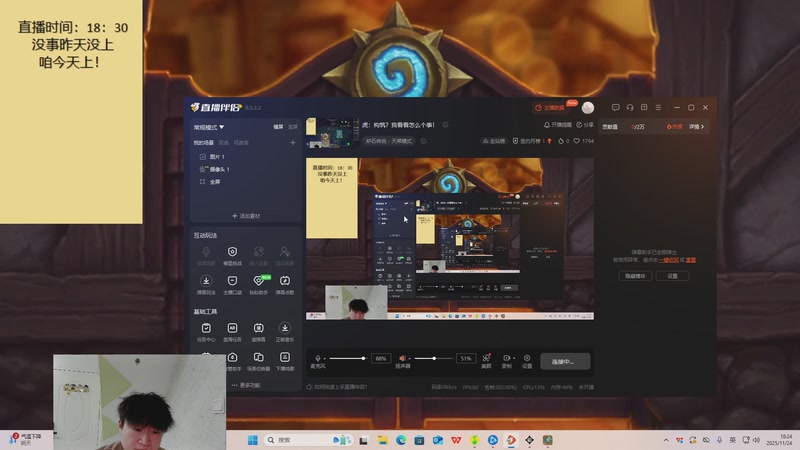Click the user-with-arrow icon in 互动玩法
The height and width of the screenshot is (450, 800).
coord(285,252)
